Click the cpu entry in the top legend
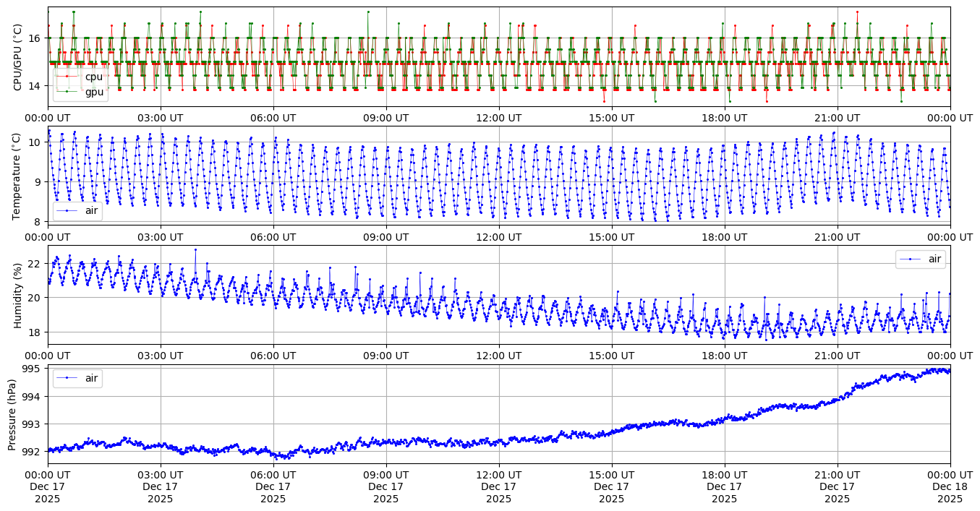Screen dimensions: 980x511 point(93,77)
